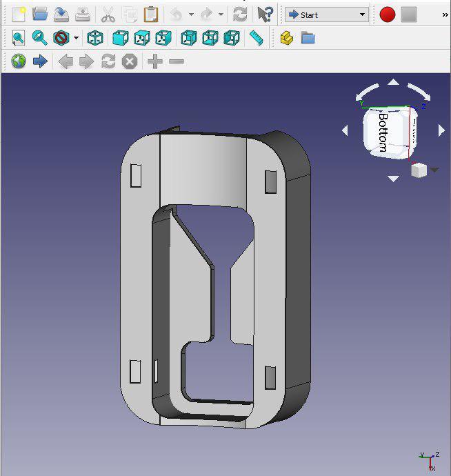Viewport: 451px width, 476px height.
Task: Open website with the globe icon
Action: coord(19,61)
